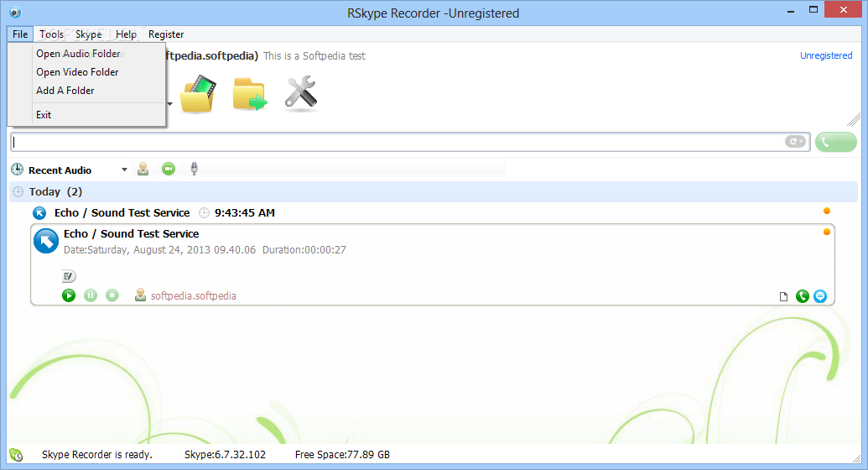The image size is (868, 470).
Task: Click the clock icon before 9:43:45 AM
Action: [x=205, y=213]
